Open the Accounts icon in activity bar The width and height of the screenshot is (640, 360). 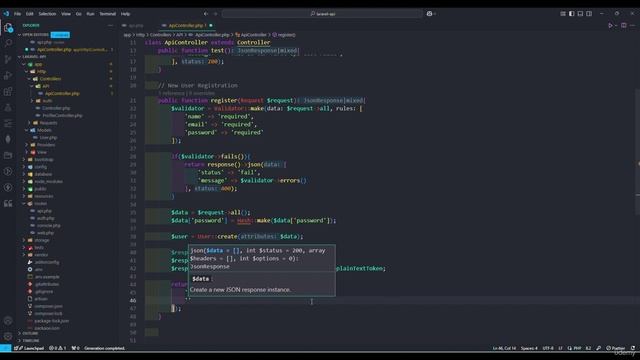tap(8, 321)
